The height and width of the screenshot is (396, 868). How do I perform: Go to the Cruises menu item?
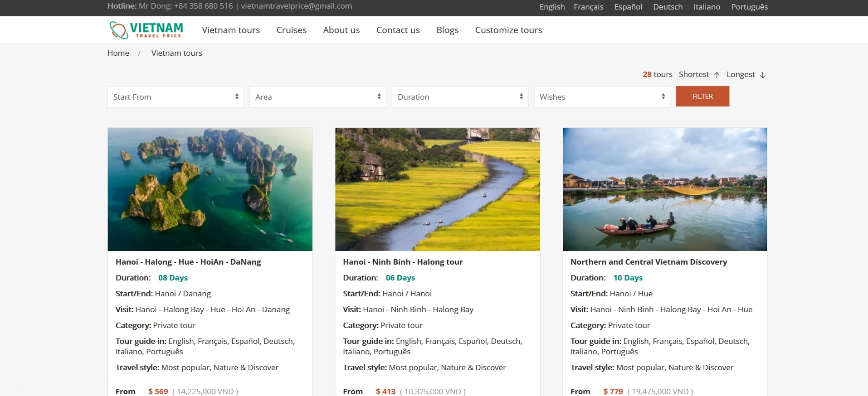coord(291,30)
